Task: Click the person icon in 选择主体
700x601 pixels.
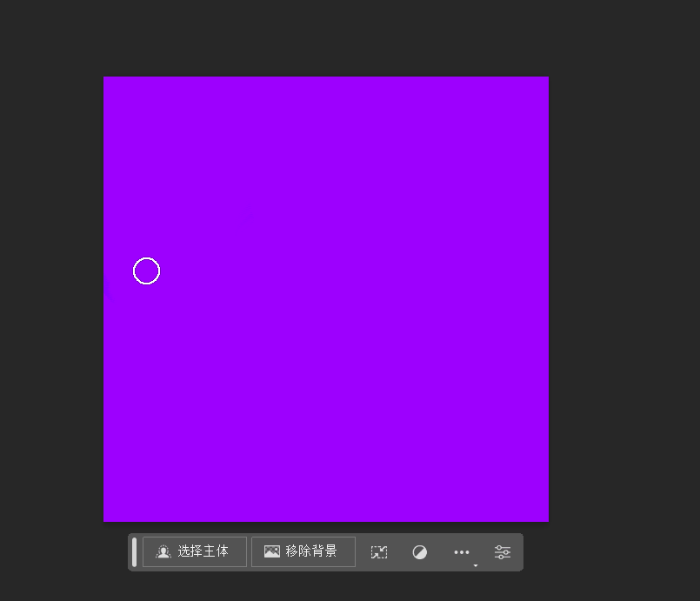Action: pos(163,551)
